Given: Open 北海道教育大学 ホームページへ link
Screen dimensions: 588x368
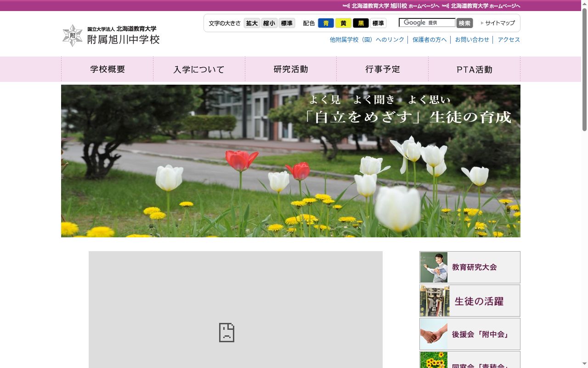Looking at the screenshot, I should pyautogui.click(x=481, y=6).
